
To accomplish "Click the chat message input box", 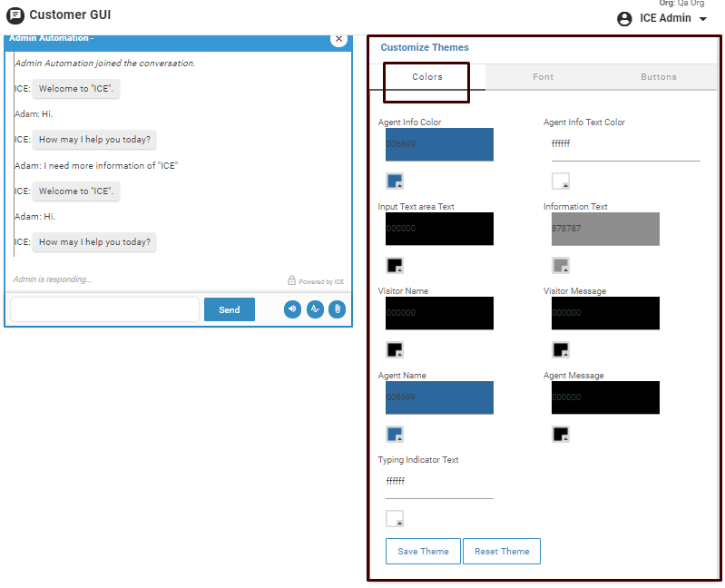I will click(x=104, y=309).
